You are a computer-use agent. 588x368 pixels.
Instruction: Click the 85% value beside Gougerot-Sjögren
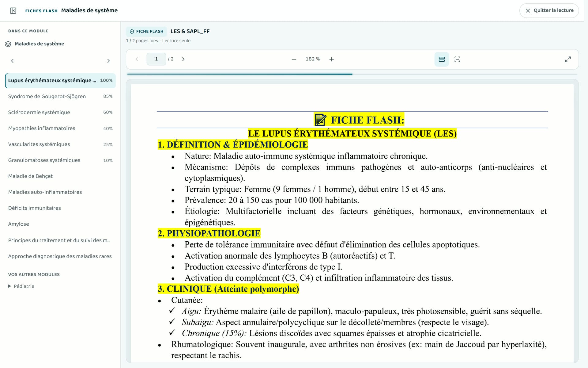point(108,96)
